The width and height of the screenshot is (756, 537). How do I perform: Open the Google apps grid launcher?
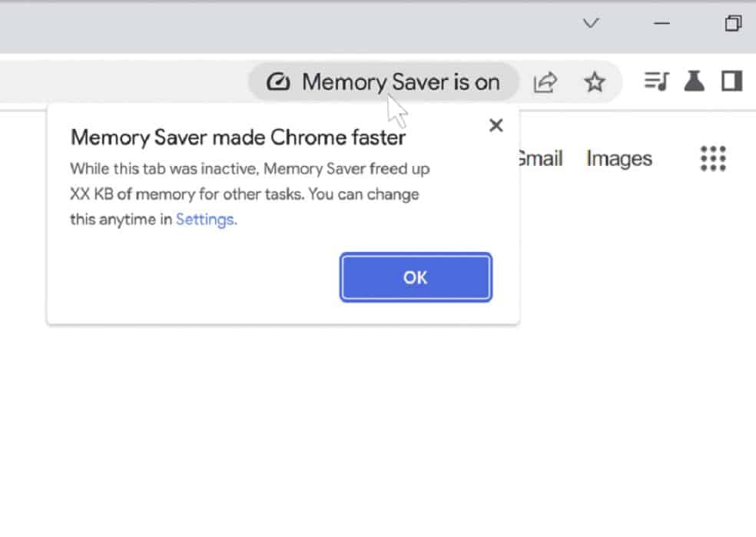coord(713,158)
